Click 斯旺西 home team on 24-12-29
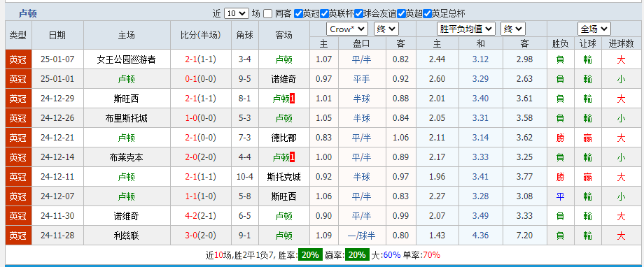Image resolution: width=644 pixels, height=267 pixels. [x=127, y=99]
